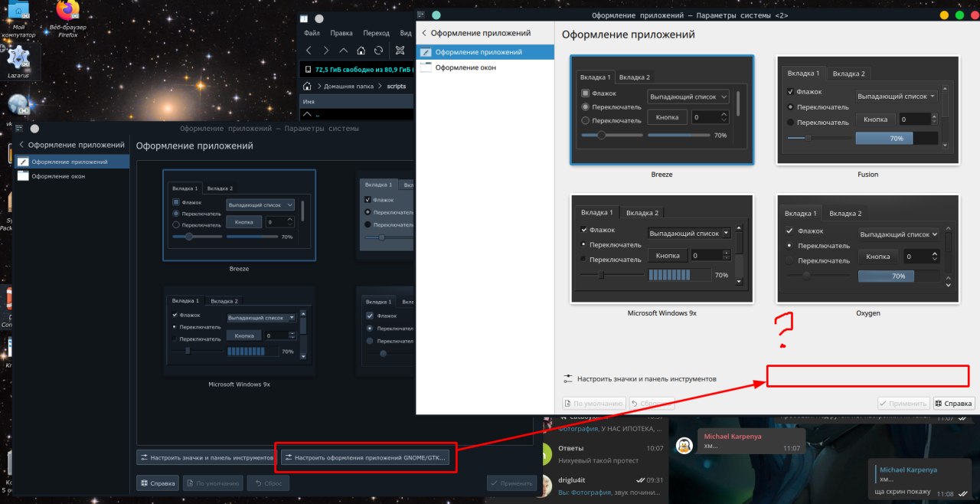Click spin box arrows in light window Breeze preview
This screenshot has height=504, width=980.
pyautogui.click(x=724, y=117)
